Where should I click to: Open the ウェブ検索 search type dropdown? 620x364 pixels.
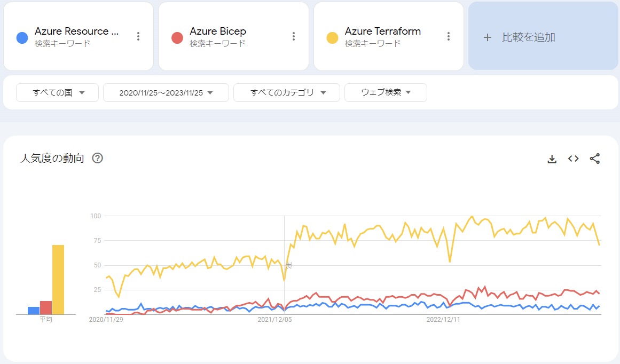386,92
